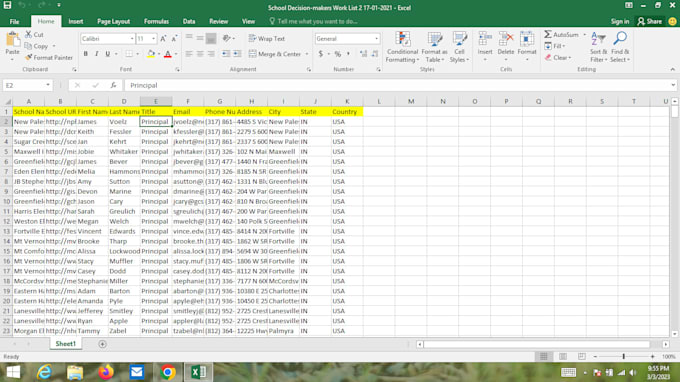The width and height of the screenshot is (680, 382).
Task: Switch to the Page Layout tab
Action: (x=113, y=21)
